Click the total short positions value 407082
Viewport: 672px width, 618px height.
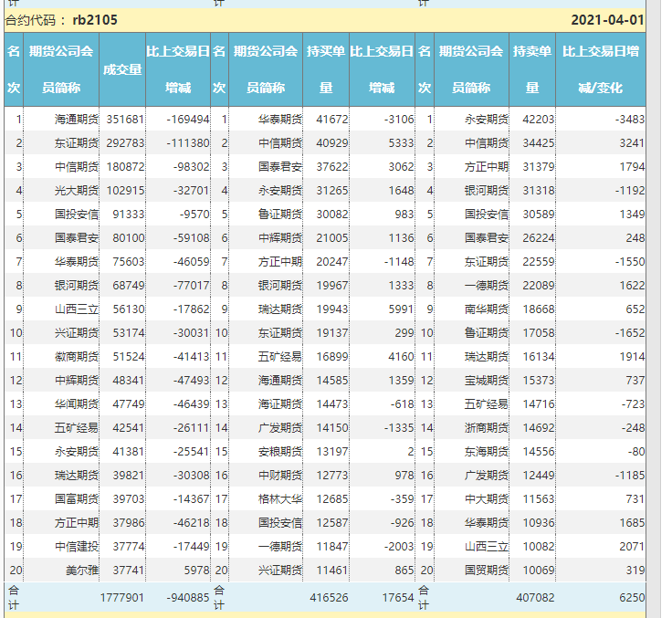click(534, 598)
